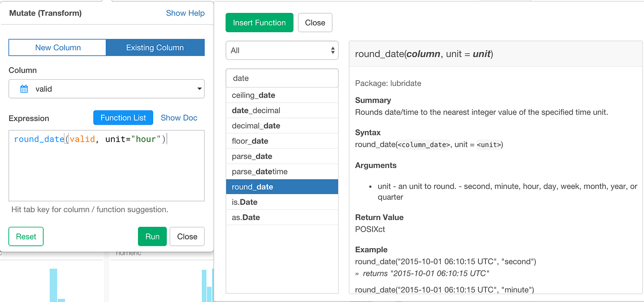Click the date search field
The width and height of the screenshot is (644, 302).
pyautogui.click(x=282, y=78)
